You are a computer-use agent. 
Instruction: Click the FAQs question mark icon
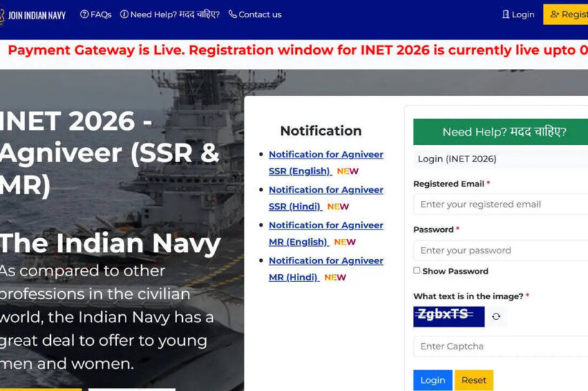pos(85,14)
